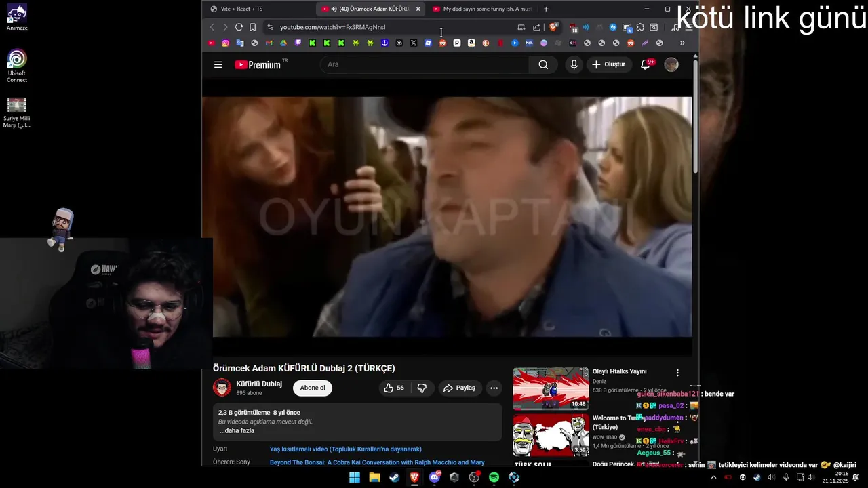The height and width of the screenshot is (488, 868).
Task: Open Steam from the taskbar
Action: [x=394, y=477]
